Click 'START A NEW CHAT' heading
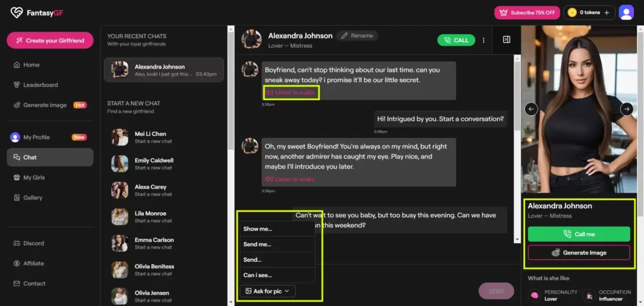 [x=134, y=103]
